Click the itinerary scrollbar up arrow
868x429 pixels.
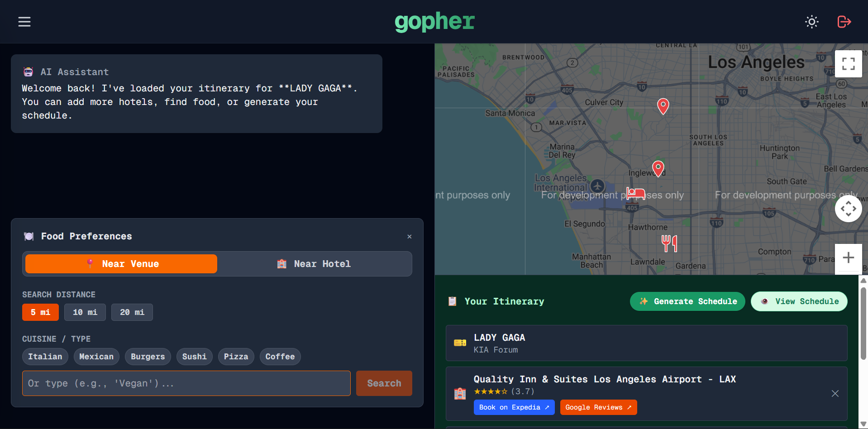863,281
